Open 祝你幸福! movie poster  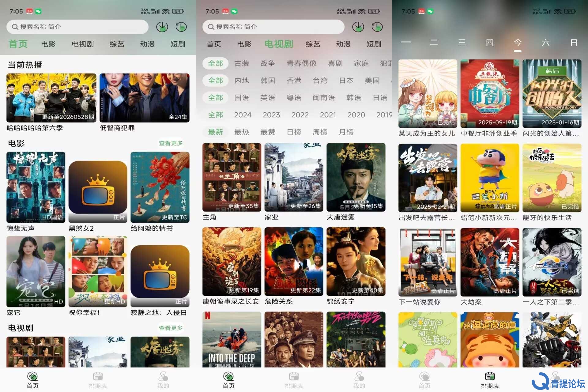[x=98, y=272]
